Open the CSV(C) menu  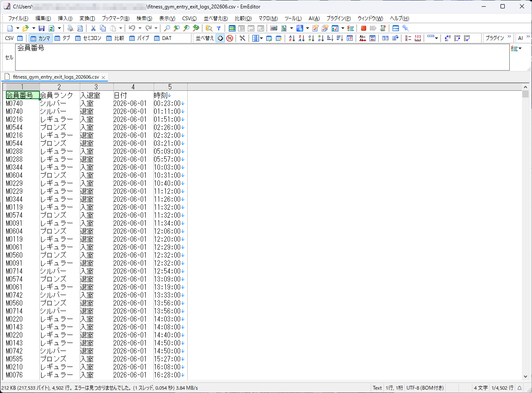[189, 18]
